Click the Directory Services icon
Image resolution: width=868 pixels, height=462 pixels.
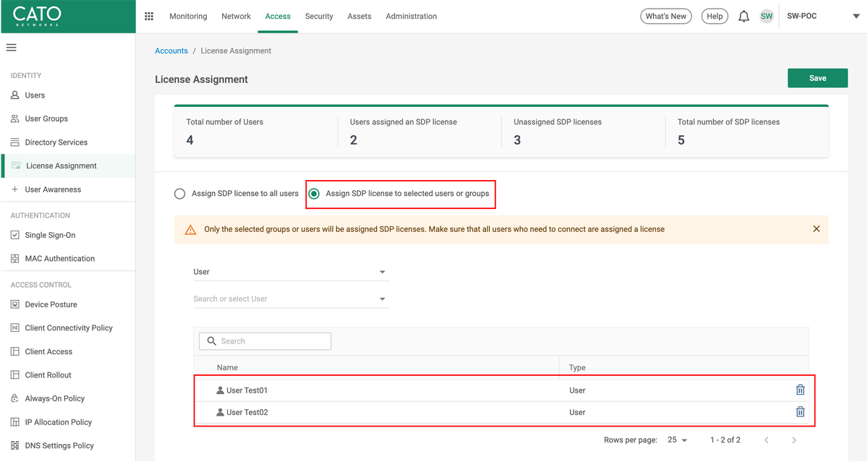coord(15,142)
